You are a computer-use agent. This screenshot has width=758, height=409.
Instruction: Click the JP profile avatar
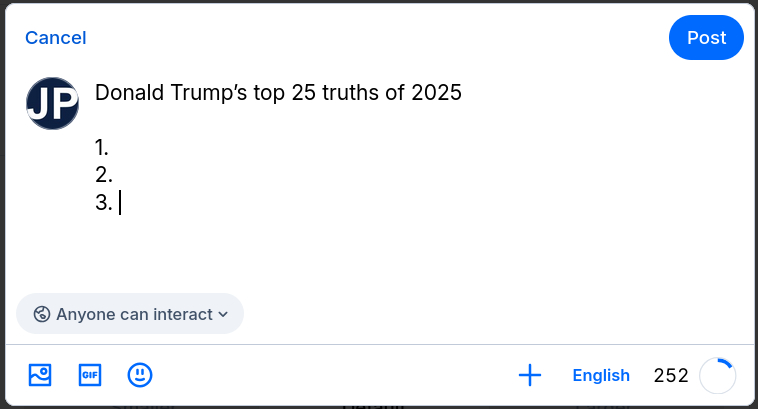point(52,103)
